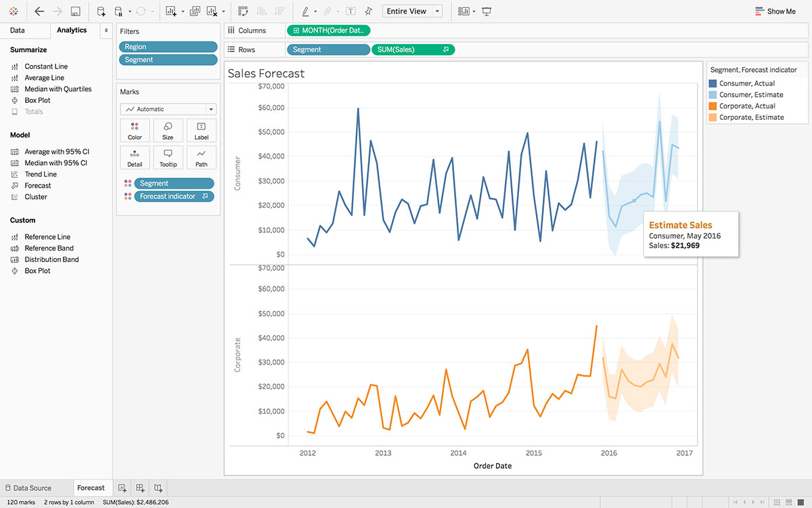Click the MONTH(Order Date) Columns pill
The image size is (812, 508).
[x=328, y=30]
